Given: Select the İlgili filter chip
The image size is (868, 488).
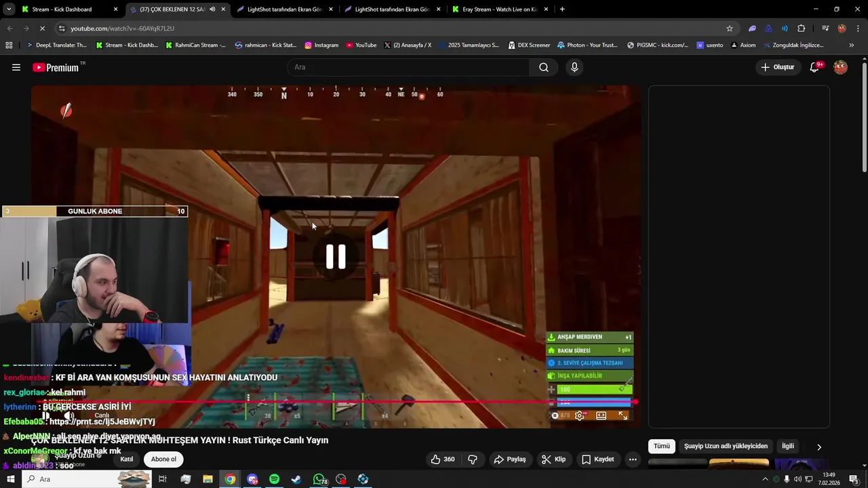Looking at the screenshot, I should pos(788,446).
